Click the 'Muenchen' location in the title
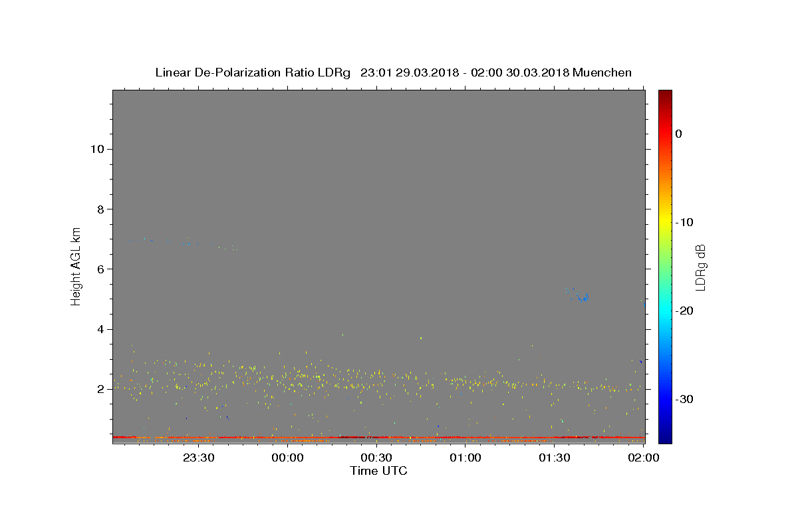798x532 pixels. tap(602, 72)
